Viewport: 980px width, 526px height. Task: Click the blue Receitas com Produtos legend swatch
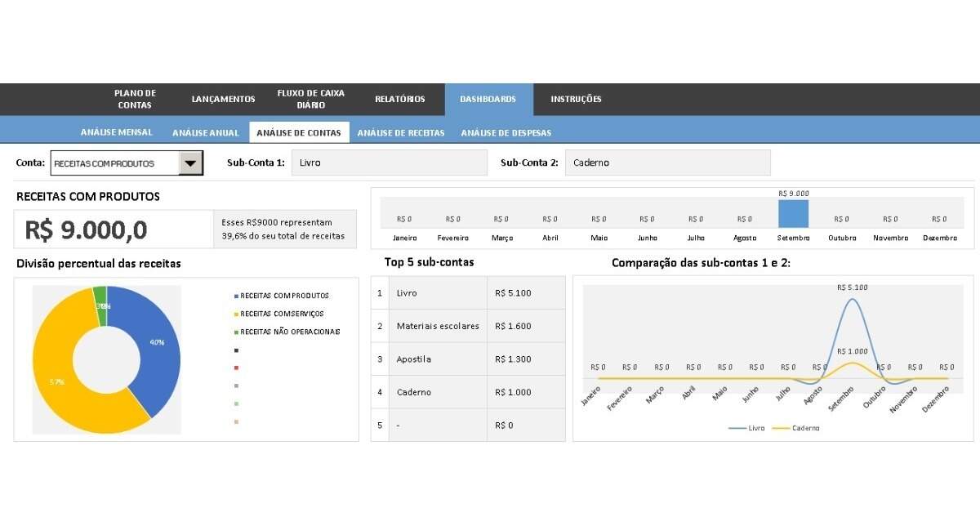(236, 296)
